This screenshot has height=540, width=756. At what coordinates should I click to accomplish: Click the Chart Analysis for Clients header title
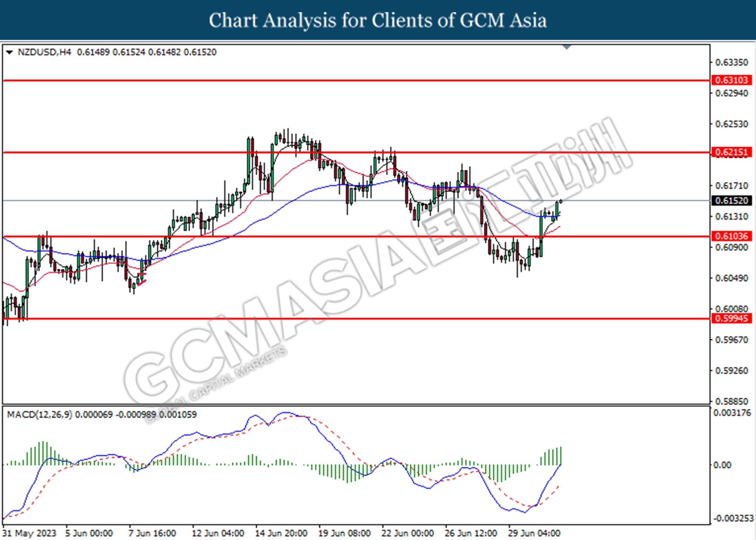[x=378, y=20]
